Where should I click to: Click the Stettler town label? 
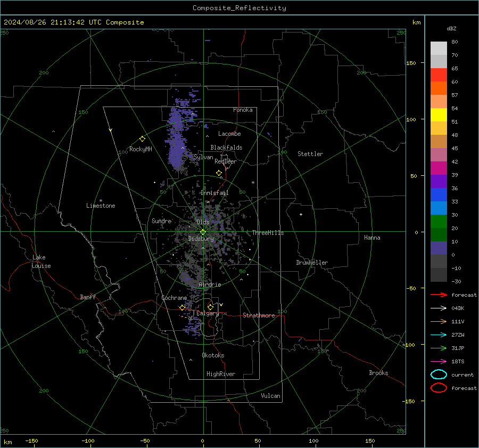[310, 154]
